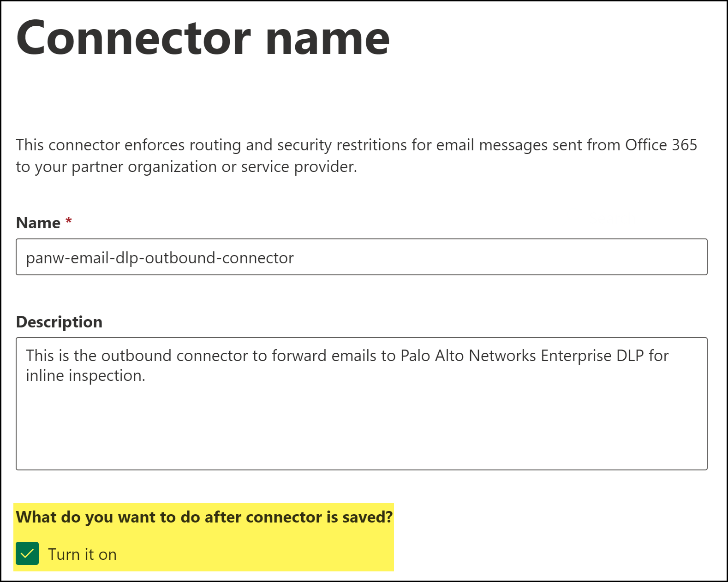Click the white checkmark icon
The width and height of the screenshot is (728, 582).
pos(27,553)
